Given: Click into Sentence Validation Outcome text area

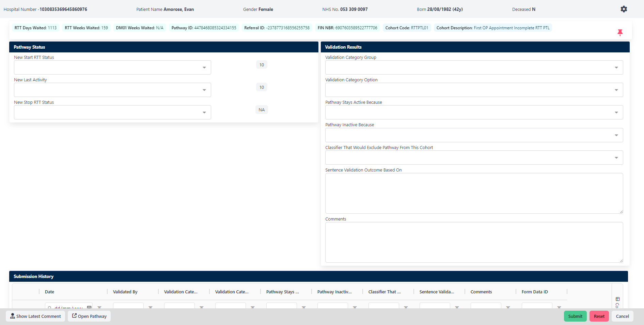Looking at the screenshot, I should click(474, 193).
